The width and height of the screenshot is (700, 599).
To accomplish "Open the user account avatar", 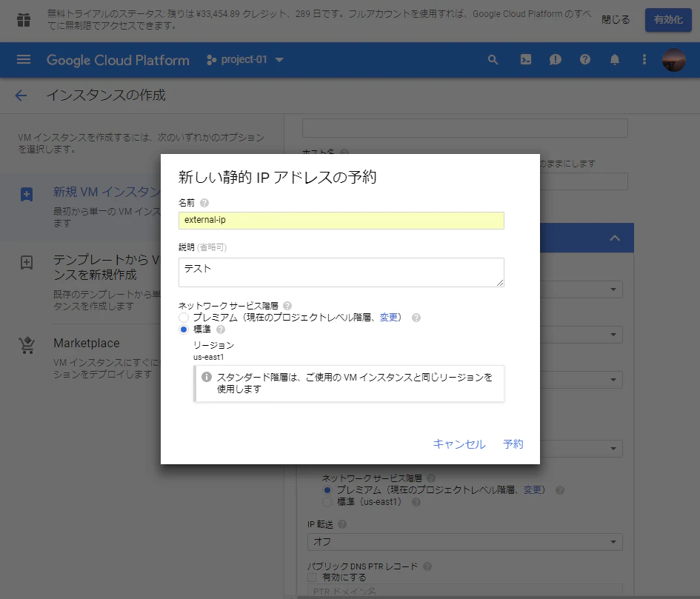I will point(673,60).
